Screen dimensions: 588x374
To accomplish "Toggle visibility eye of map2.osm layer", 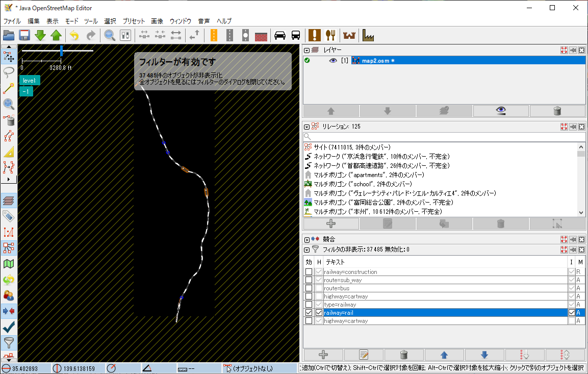I will tap(333, 60).
